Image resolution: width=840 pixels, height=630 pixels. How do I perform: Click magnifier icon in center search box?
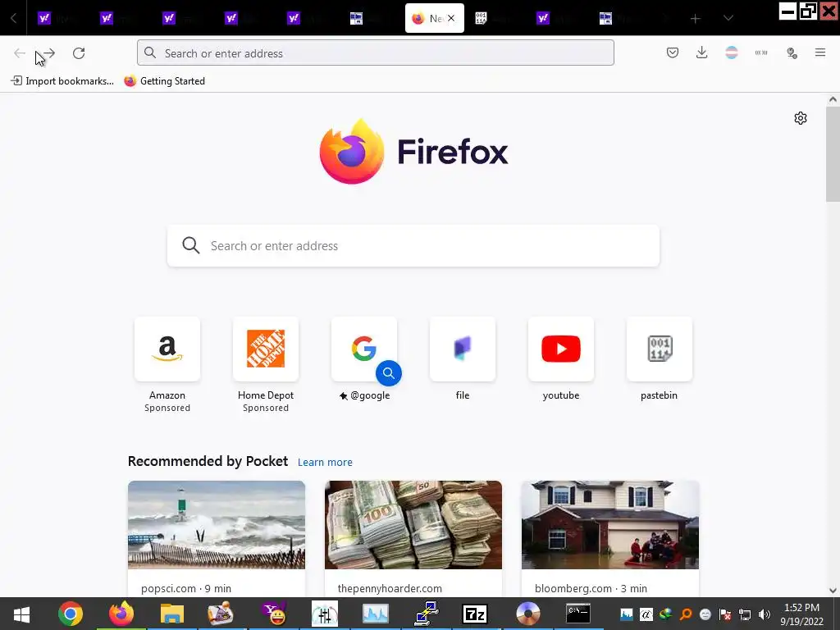point(190,245)
